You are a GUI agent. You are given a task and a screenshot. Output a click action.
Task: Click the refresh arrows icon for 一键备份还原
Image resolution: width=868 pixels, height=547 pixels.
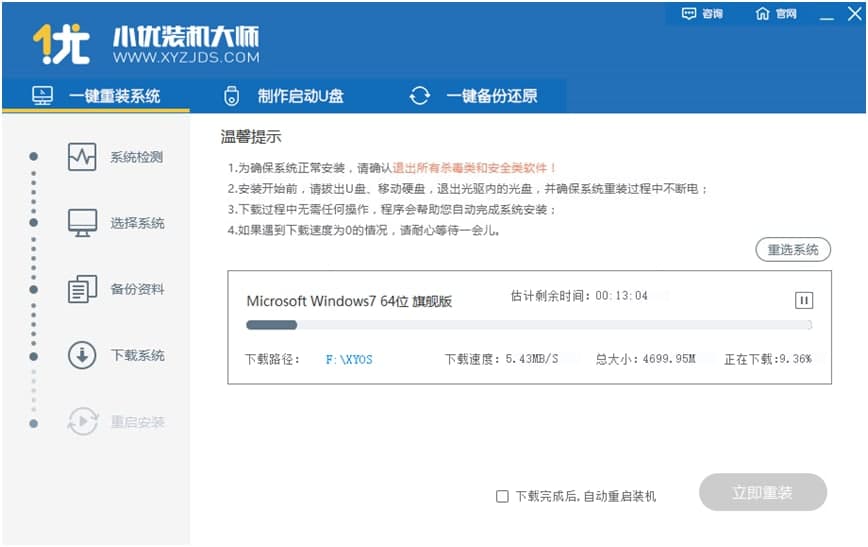pos(420,96)
